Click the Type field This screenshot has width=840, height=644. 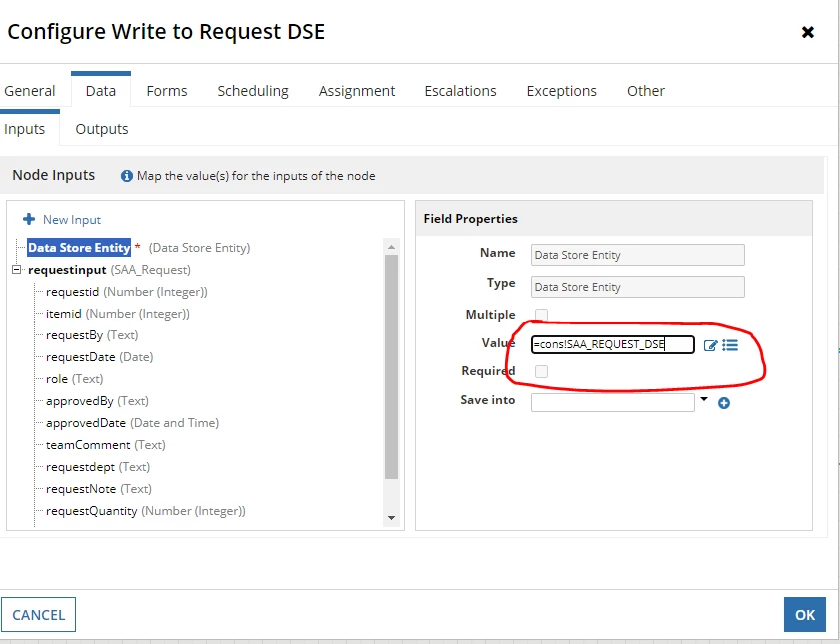637,287
